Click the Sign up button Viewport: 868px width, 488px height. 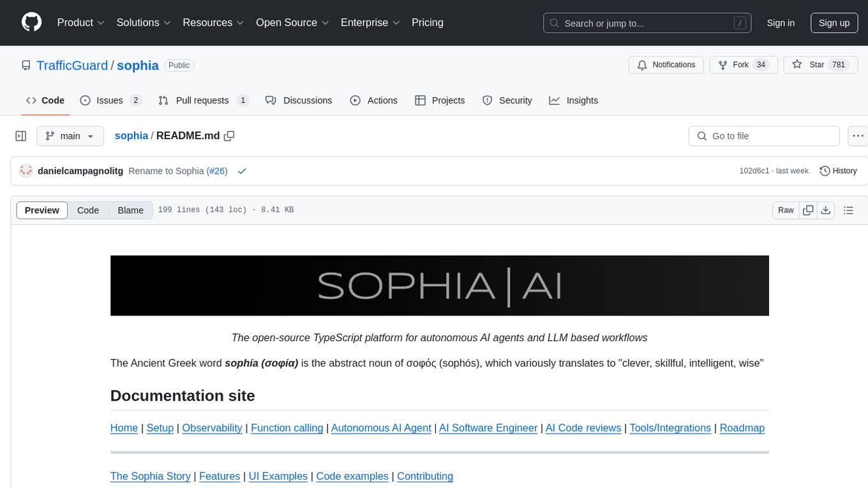tap(834, 23)
